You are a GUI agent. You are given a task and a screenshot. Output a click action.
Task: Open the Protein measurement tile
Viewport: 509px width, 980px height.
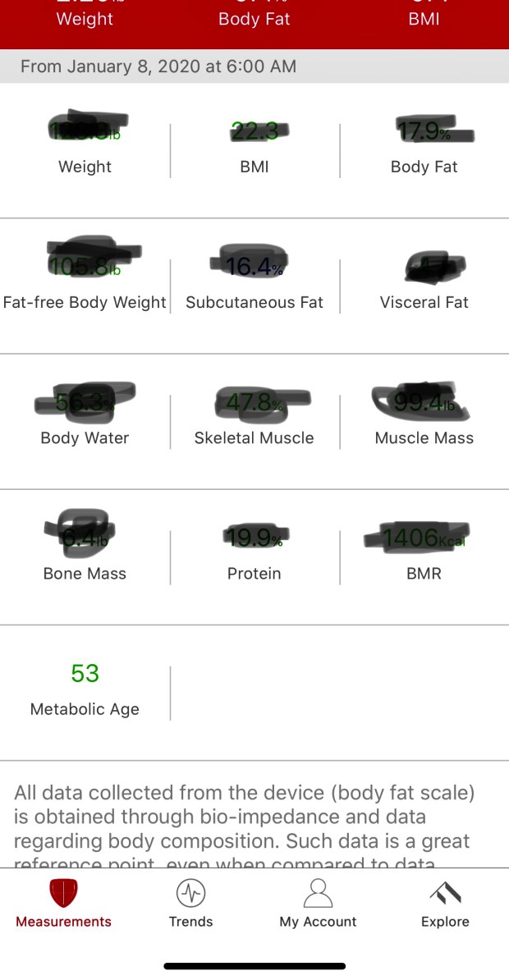coord(254,556)
